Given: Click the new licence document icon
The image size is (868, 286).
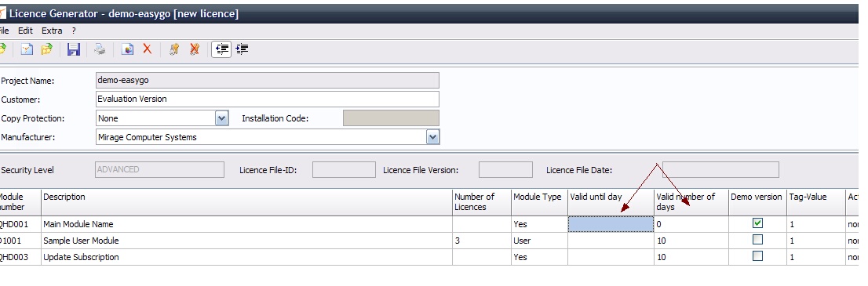Looking at the screenshot, I should 27,49.
